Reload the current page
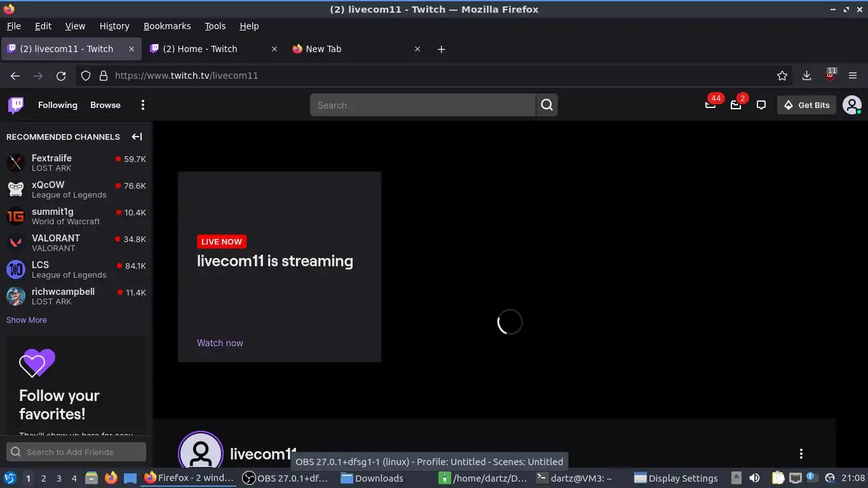This screenshot has width=868, height=488. click(61, 76)
